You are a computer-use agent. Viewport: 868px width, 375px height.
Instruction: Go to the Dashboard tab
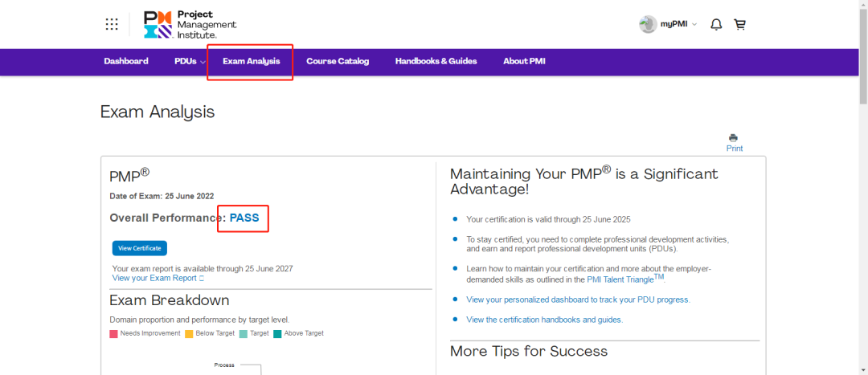pyautogui.click(x=125, y=61)
